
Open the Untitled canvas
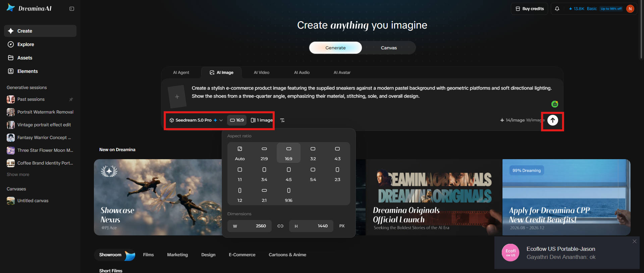tap(40, 201)
